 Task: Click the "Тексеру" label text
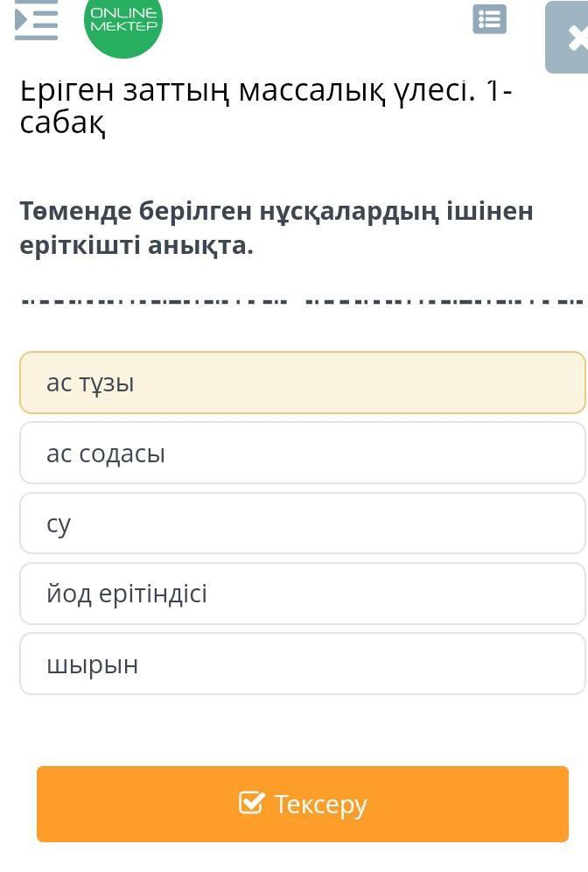click(x=320, y=804)
